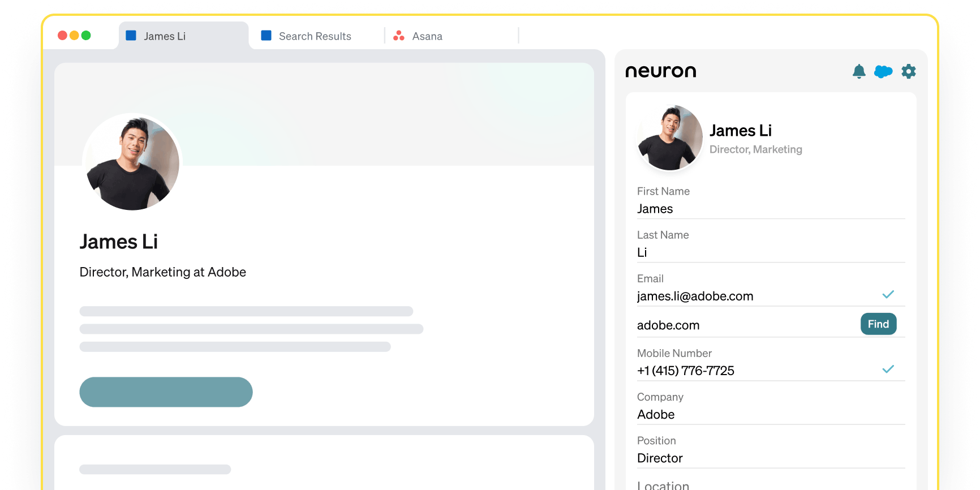
Task: Open the notifications bell icon
Action: pyautogui.click(x=859, y=71)
